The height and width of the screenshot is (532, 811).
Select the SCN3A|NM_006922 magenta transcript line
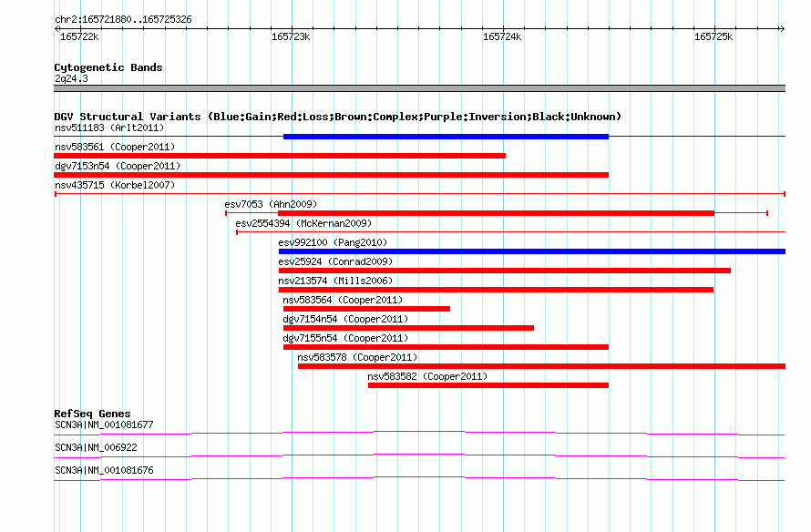419,456
